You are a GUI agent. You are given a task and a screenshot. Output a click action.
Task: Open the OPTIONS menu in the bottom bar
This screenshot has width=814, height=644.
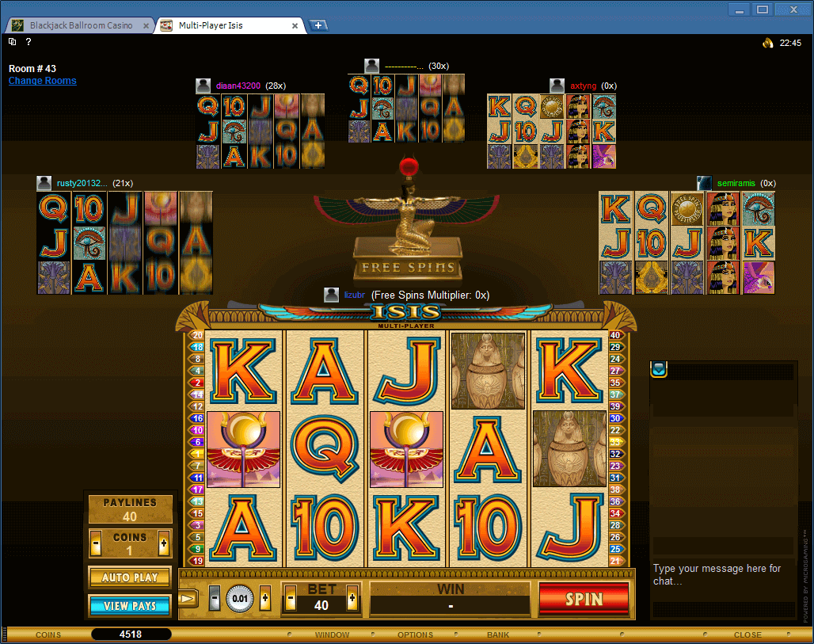415,634
